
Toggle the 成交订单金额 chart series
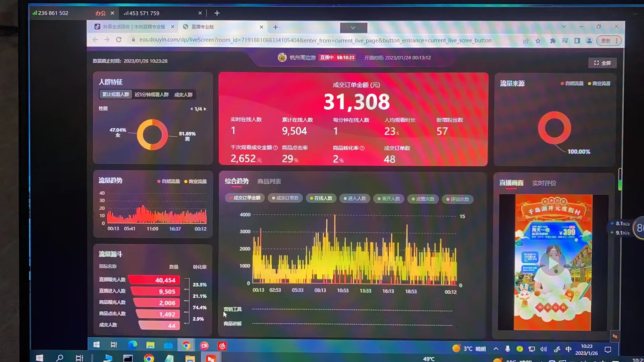tap(245, 198)
